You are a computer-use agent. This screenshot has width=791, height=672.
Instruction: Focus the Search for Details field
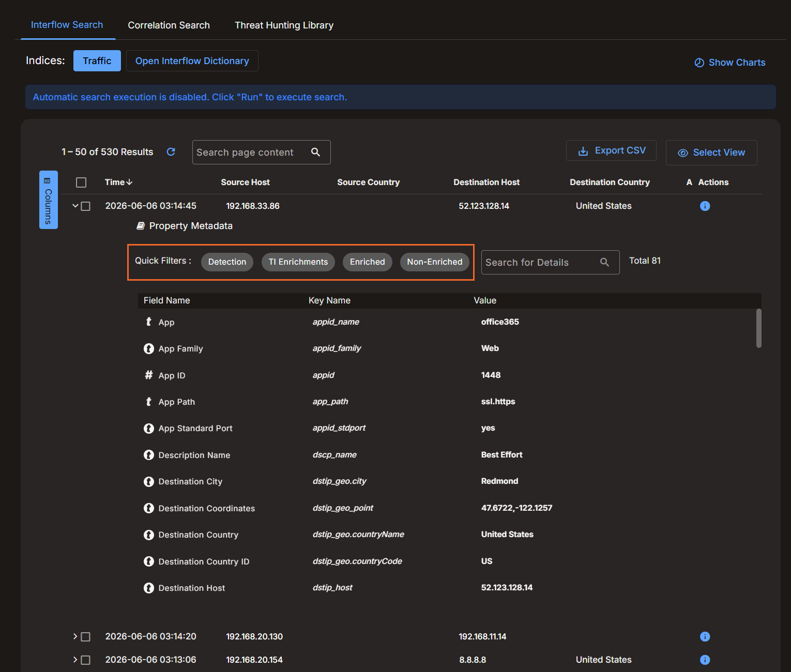[550, 262]
